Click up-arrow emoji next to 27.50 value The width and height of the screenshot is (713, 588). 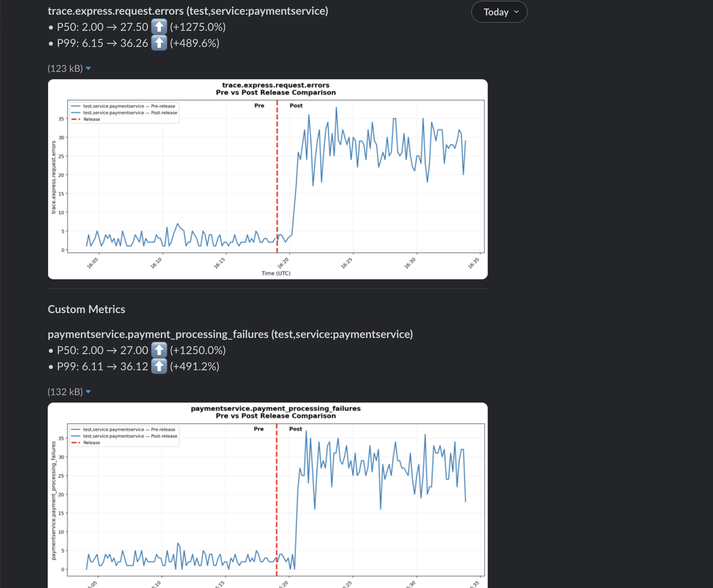pos(159,27)
